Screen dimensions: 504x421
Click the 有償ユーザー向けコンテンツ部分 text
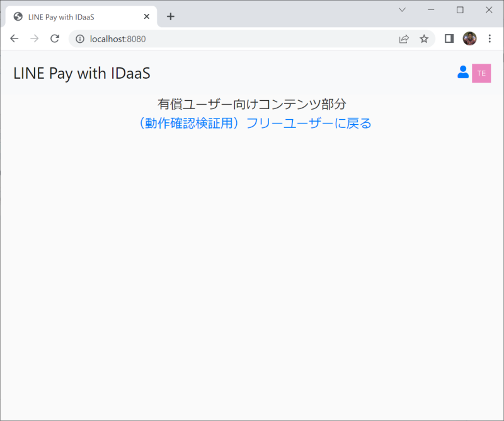pos(251,104)
